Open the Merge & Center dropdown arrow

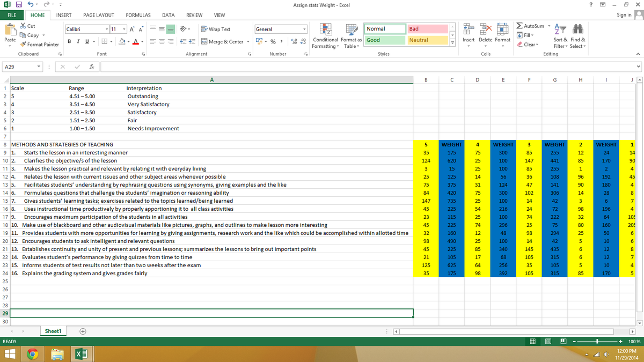click(x=248, y=42)
